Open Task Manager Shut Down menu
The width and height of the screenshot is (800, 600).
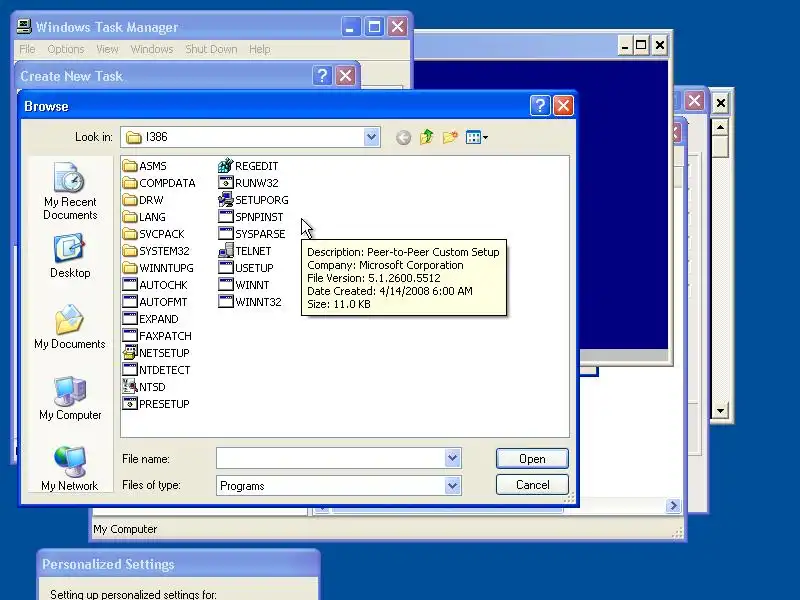(211, 49)
